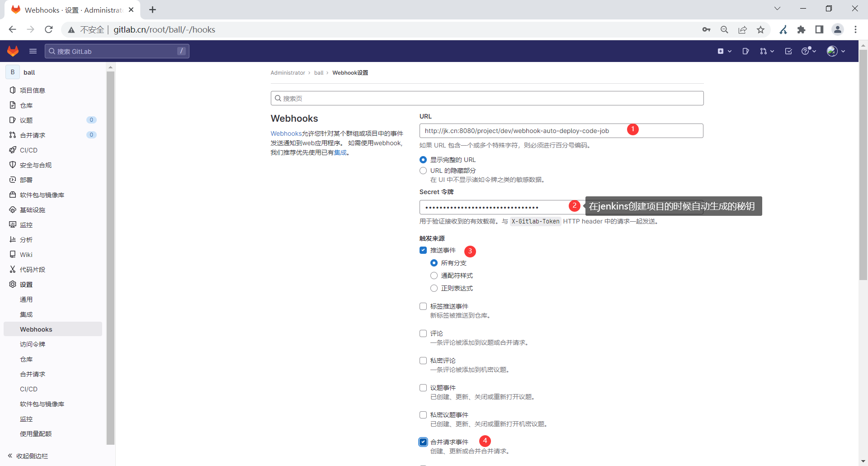Open a new browser tab

[153, 10]
